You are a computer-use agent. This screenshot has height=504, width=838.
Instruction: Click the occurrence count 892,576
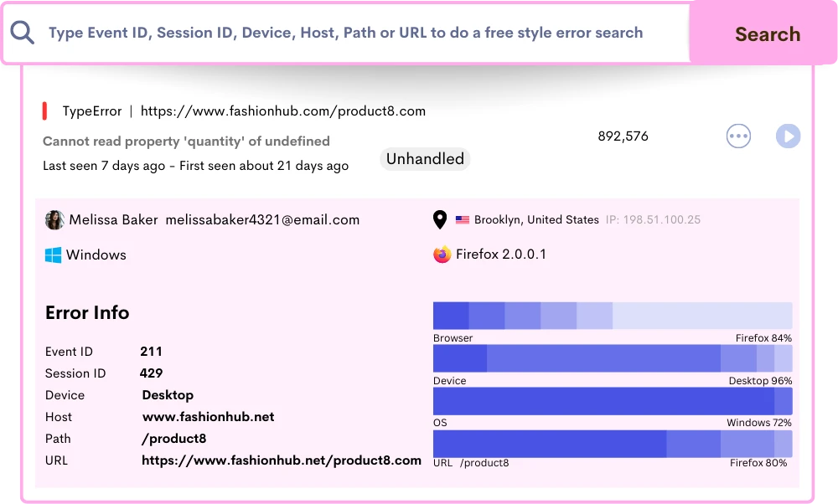[x=623, y=136]
